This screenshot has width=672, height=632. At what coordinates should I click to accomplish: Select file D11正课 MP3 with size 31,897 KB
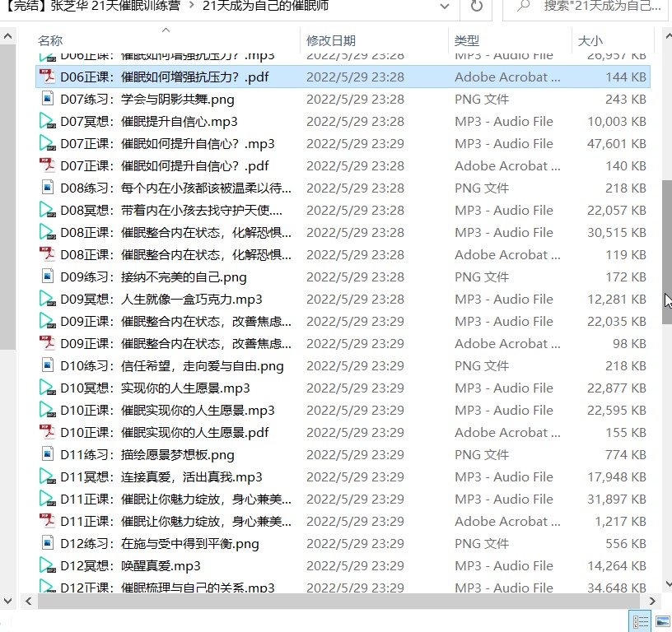343,499
